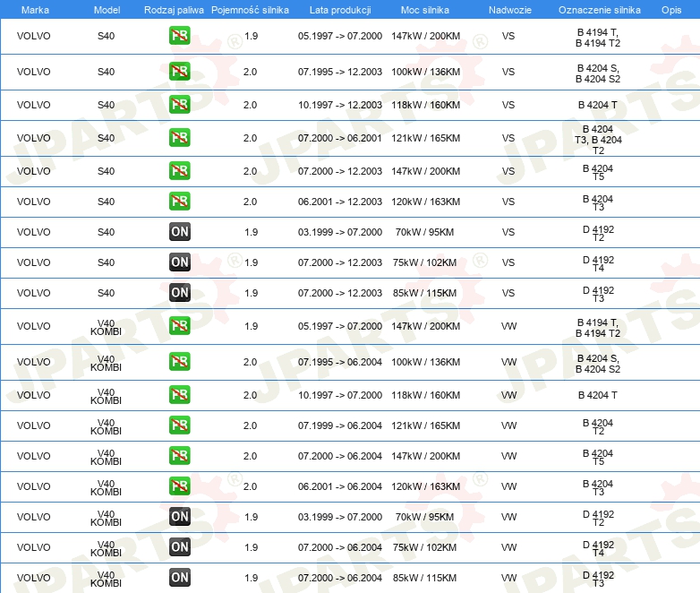The image size is (700, 593).
Task: Click the Model column header
Action: coord(107,10)
